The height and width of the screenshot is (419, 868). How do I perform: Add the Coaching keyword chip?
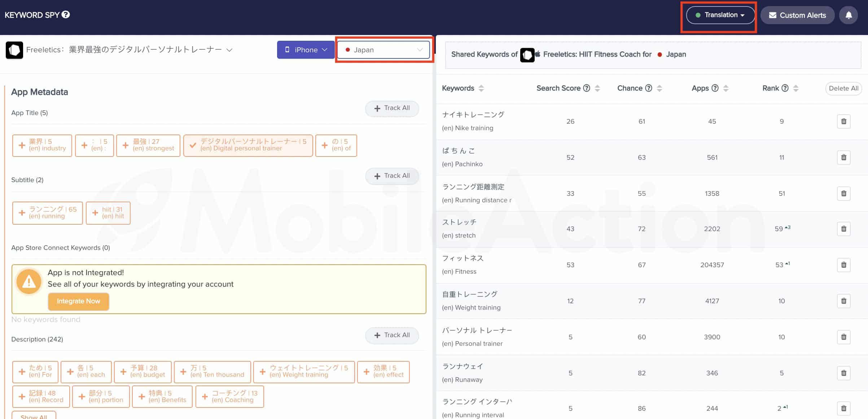click(x=230, y=397)
